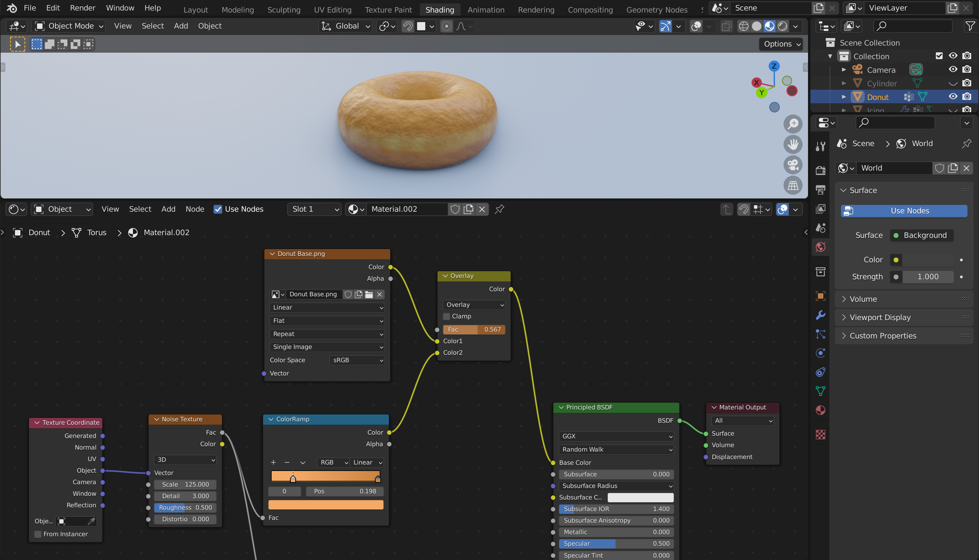Click the viewport Options button
Screen dimensions: 979x560
[782, 44]
